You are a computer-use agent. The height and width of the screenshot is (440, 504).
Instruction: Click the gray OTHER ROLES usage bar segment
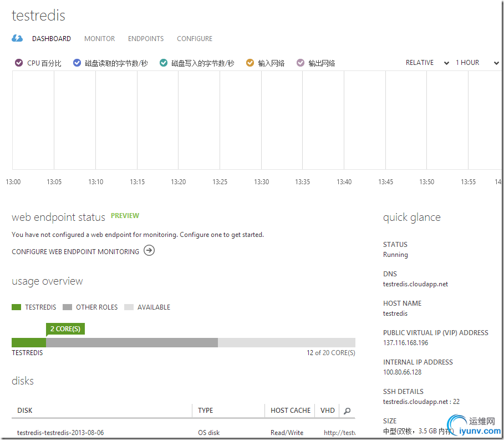click(132, 342)
